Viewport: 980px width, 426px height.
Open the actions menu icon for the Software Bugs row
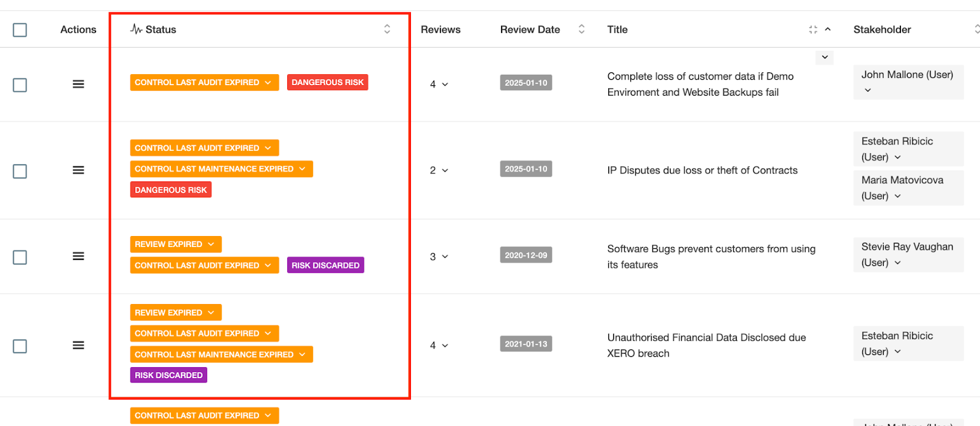(78, 256)
